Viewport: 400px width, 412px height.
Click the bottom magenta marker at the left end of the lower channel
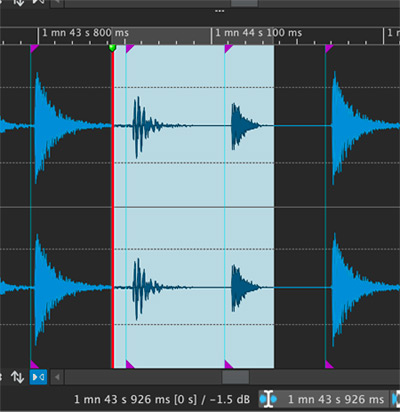click(34, 364)
